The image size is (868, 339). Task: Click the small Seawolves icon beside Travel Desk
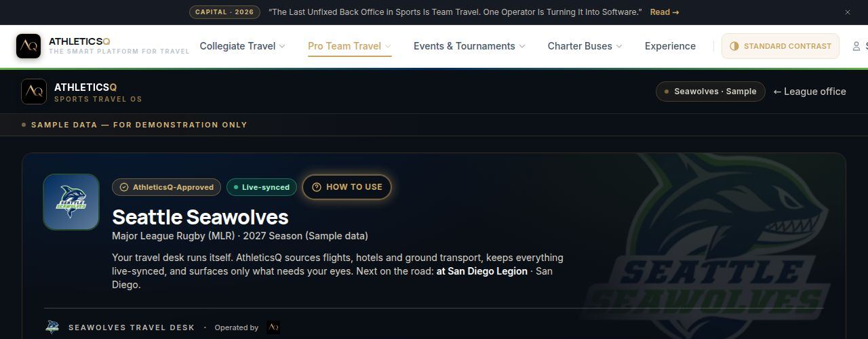point(52,327)
